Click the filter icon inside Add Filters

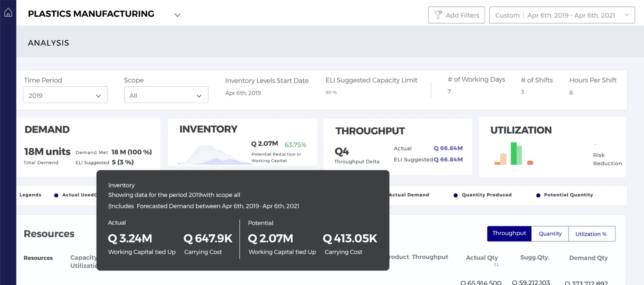(438, 15)
